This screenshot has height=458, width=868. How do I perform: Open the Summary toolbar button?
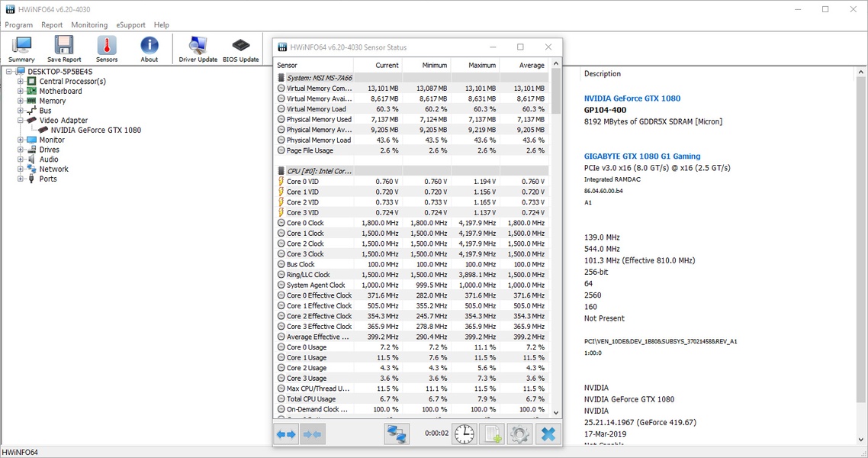pos(21,49)
